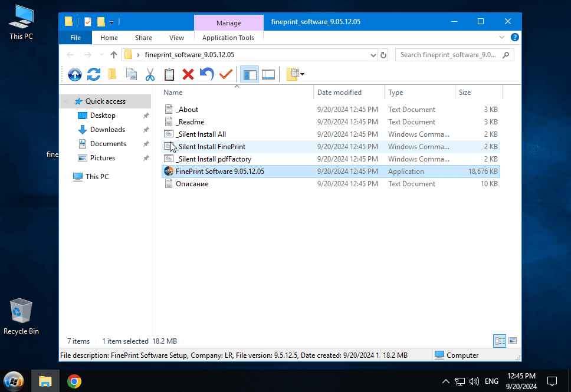Click the address bar refresh button
Screen dimensions: 571x392
383,55
